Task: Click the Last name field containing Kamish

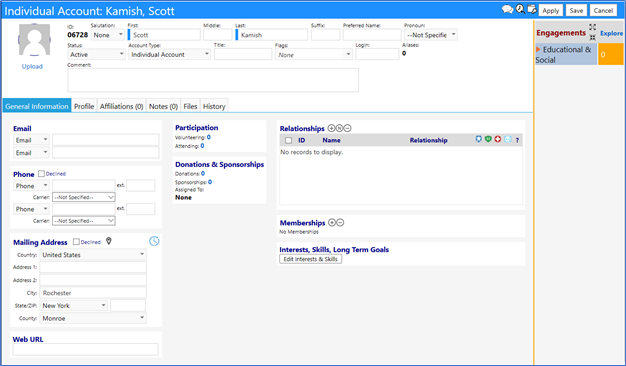Action: click(x=271, y=35)
